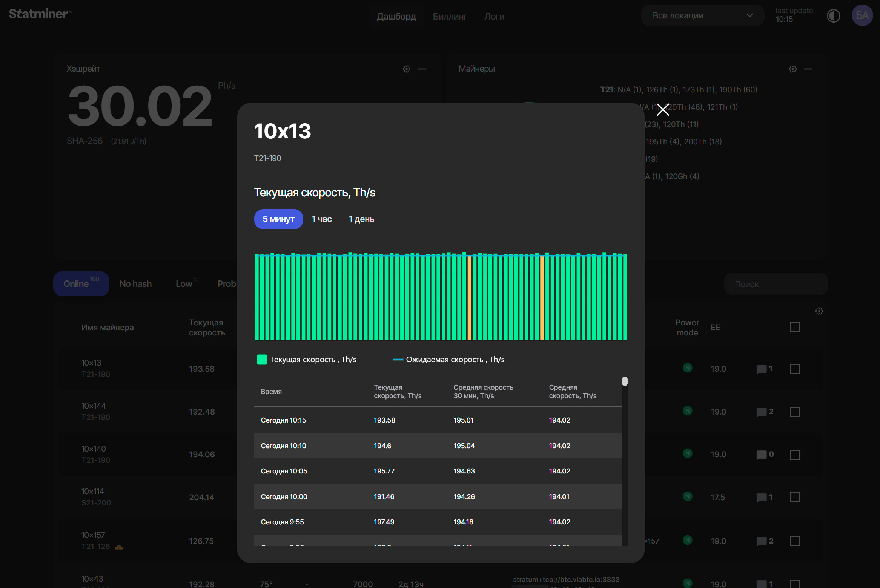Toggle Текущая скорость legend green swatch
The height and width of the screenshot is (588, 880).
pos(262,360)
